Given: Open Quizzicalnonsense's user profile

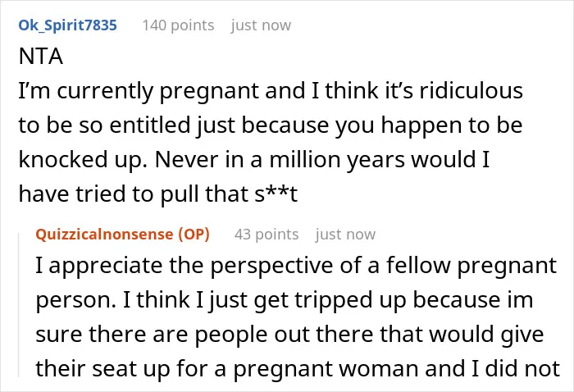Looking at the screenshot, I should [104, 234].
